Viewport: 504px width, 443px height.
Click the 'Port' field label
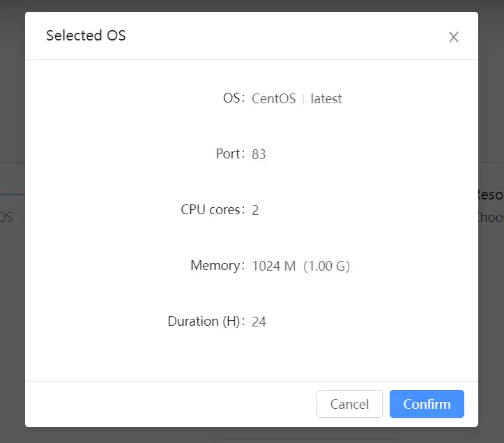click(x=230, y=154)
